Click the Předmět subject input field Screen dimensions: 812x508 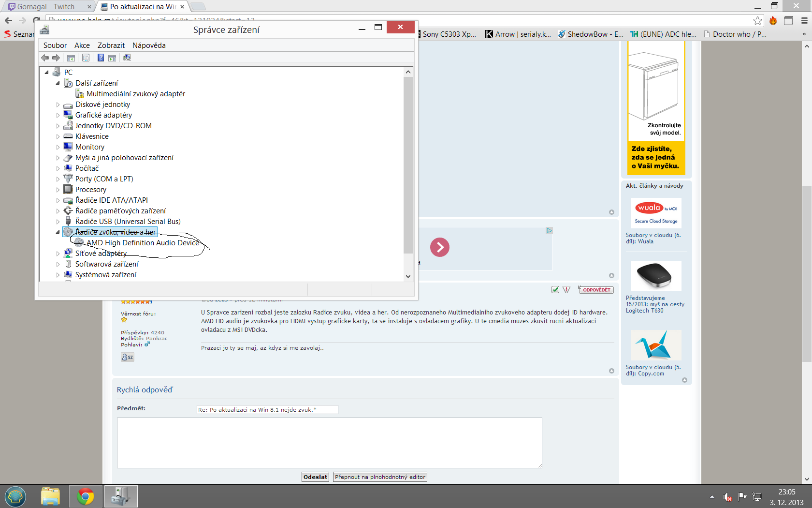click(267, 410)
